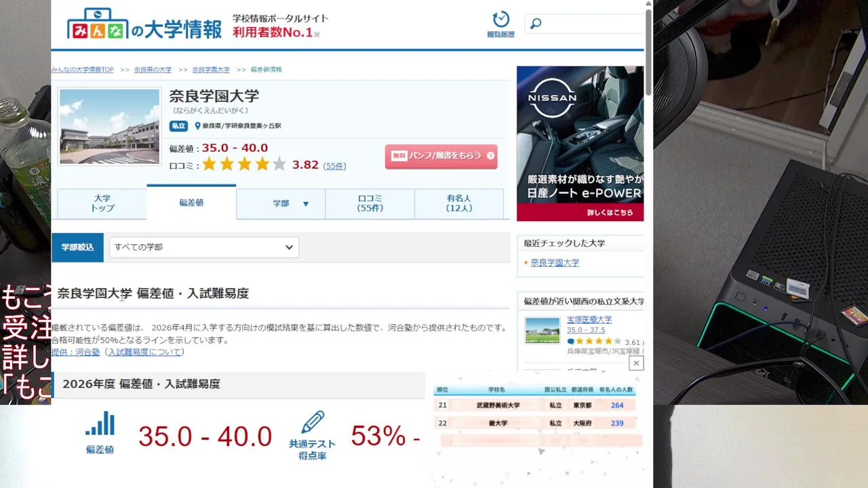This screenshot has height=488, width=868.
Task: Open the すべての学部 dropdown
Action: coord(204,247)
